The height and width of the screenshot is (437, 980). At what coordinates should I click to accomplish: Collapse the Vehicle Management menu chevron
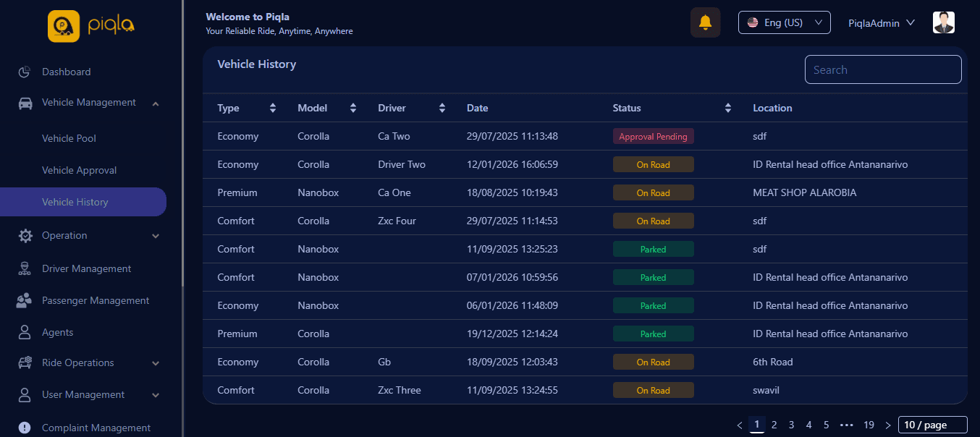click(x=156, y=103)
